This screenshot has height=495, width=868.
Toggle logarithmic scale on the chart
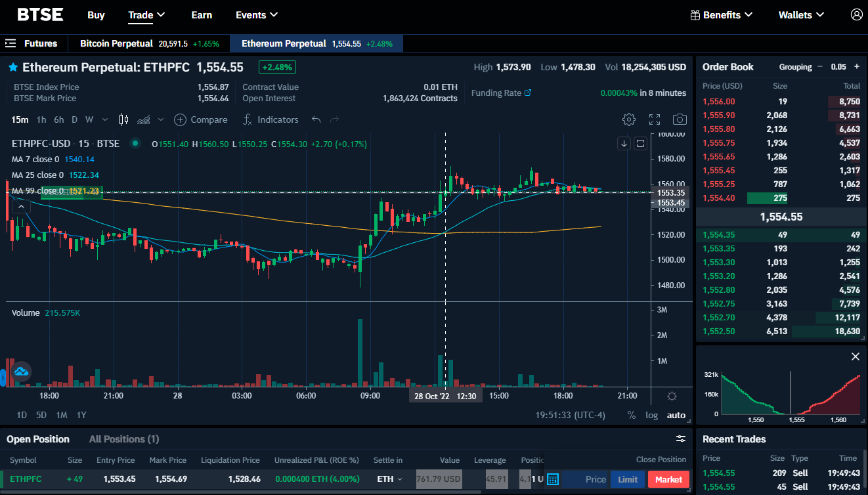point(651,415)
